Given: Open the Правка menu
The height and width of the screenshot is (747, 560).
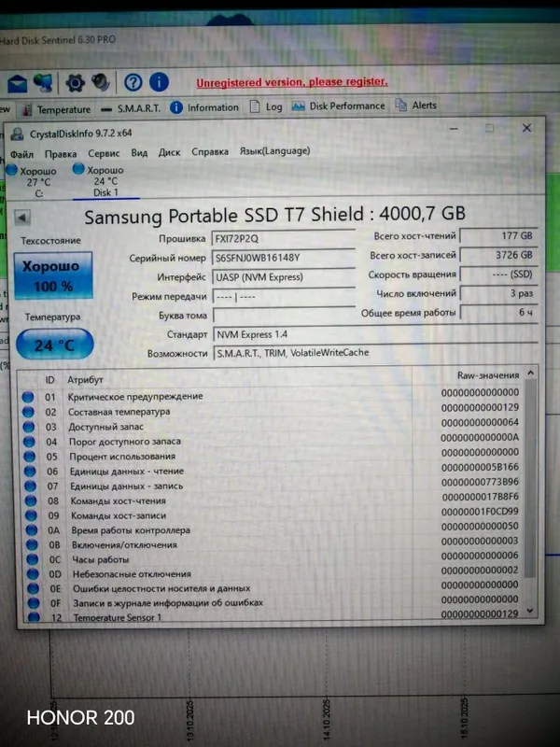Looking at the screenshot, I should tap(61, 154).
